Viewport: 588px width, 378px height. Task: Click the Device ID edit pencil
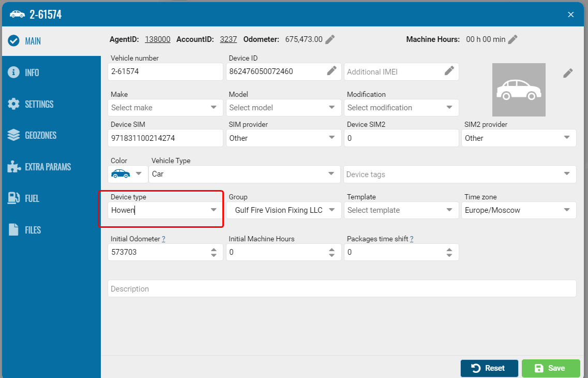coord(331,71)
